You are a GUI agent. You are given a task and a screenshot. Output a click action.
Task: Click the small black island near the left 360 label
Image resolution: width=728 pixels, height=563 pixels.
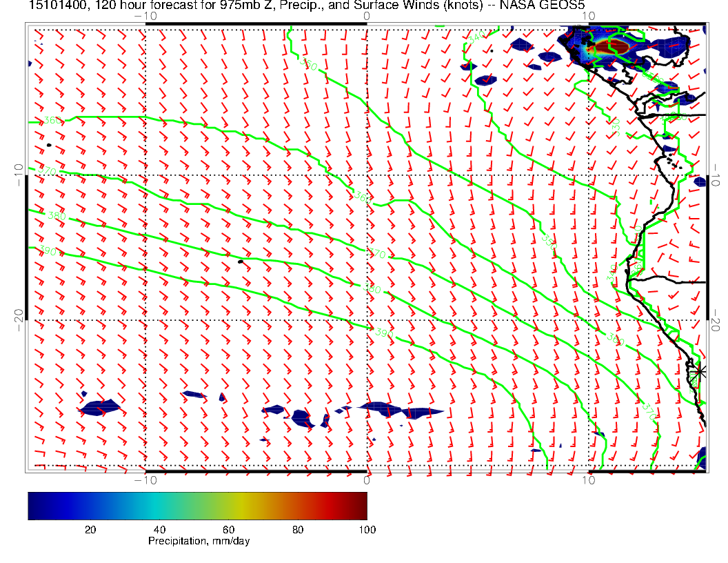[49, 145]
